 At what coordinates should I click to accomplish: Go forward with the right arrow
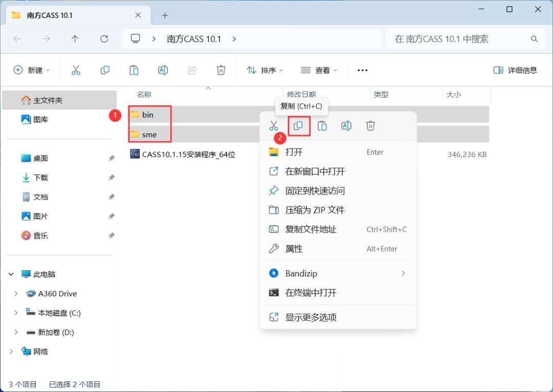click(x=46, y=39)
